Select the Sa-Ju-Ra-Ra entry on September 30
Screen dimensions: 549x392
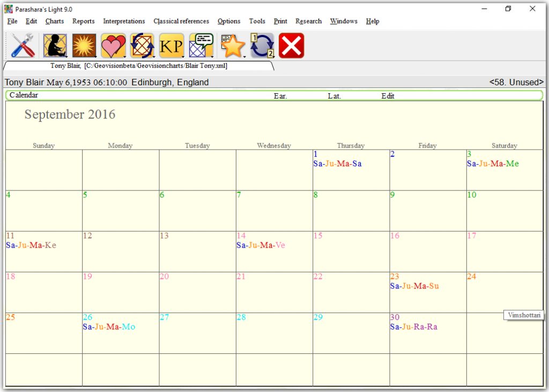click(x=413, y=327)
